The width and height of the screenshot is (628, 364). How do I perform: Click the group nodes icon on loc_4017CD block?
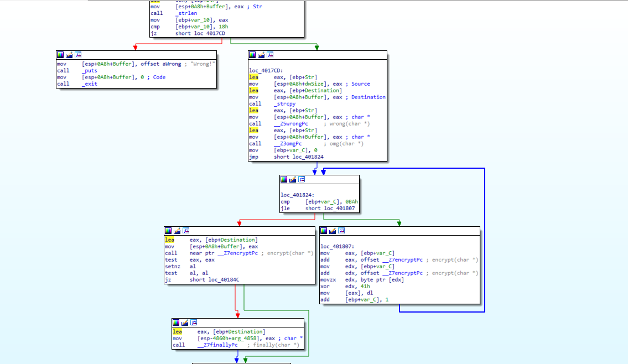(x=270, y=55)
